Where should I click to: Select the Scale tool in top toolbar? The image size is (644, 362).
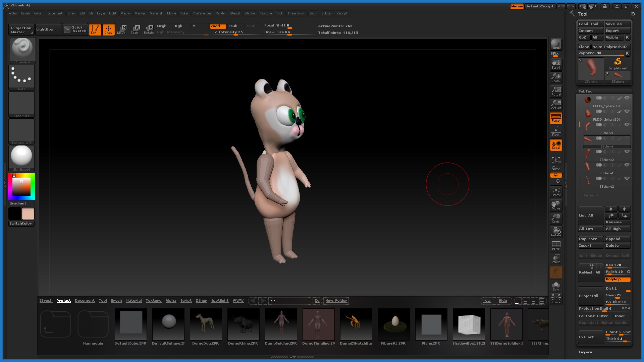135,29
